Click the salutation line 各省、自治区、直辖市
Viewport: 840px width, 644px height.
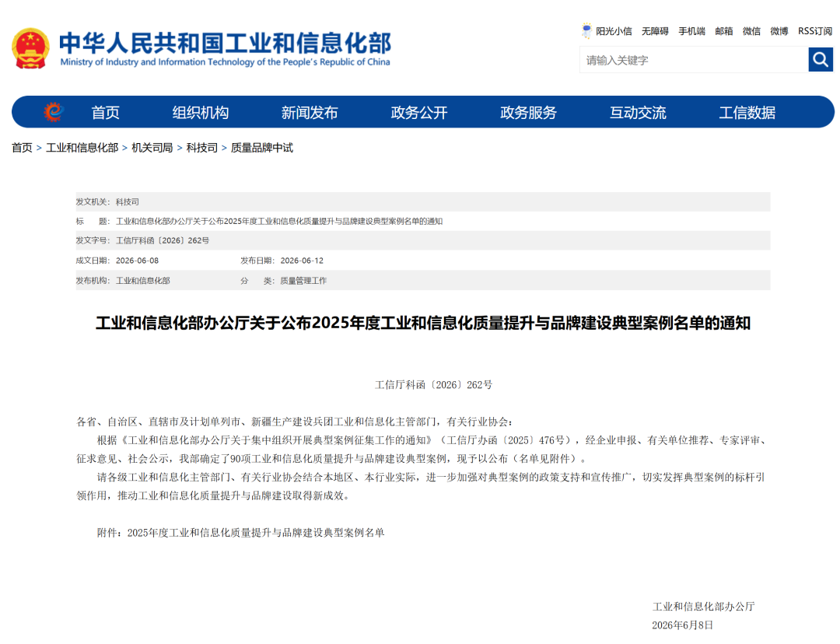coord(295,422)
